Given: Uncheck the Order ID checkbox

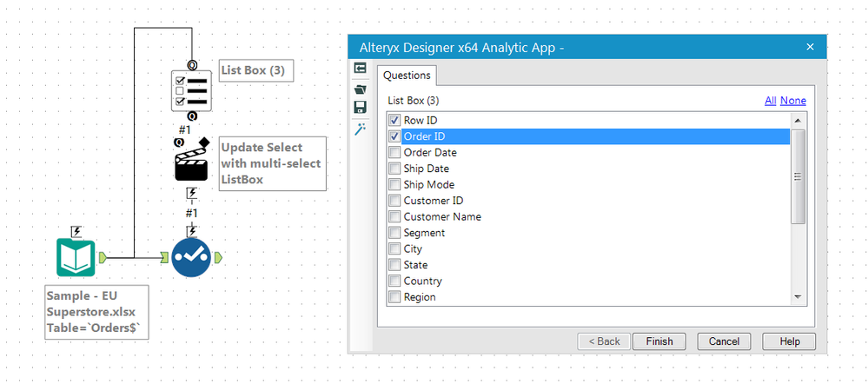Looking at the screenshot, I should click(x=394, y=136).
